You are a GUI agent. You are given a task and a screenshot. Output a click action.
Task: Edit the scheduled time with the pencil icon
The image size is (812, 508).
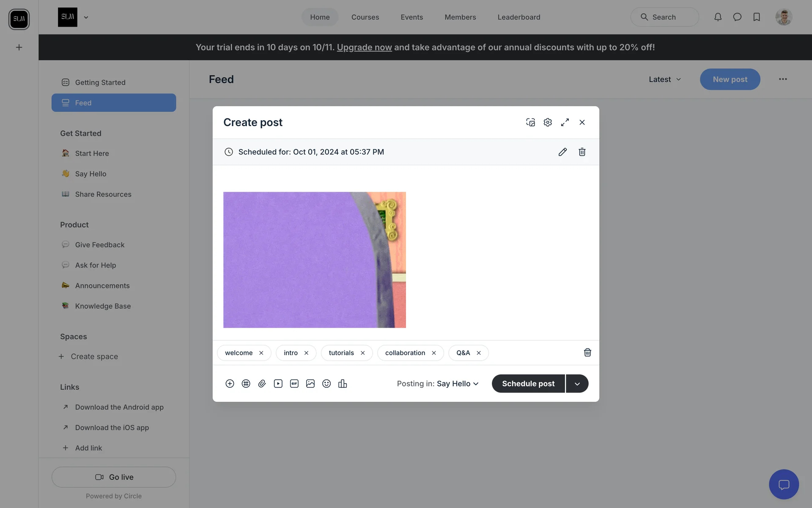pyautogui.click(x=562, y=152)
